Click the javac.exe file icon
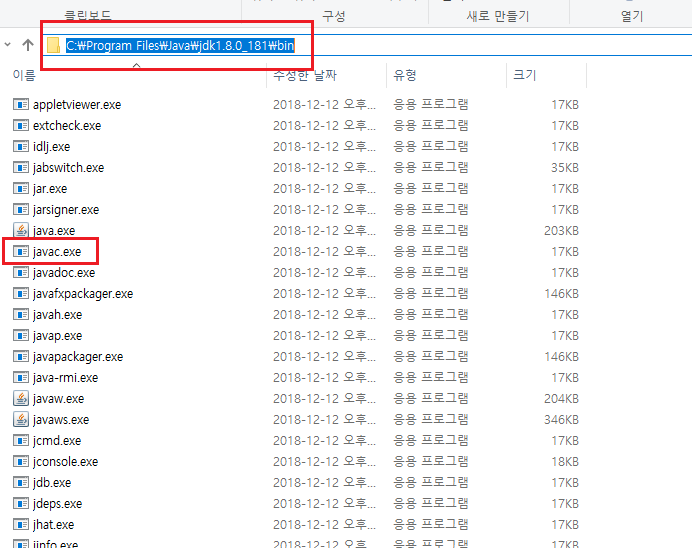 21,251
